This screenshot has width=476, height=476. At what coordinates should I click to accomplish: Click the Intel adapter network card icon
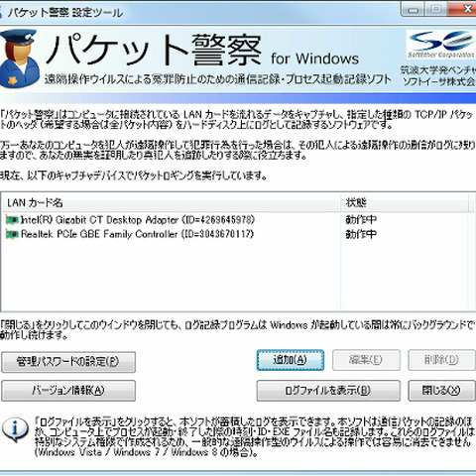[x=12, y=220]
